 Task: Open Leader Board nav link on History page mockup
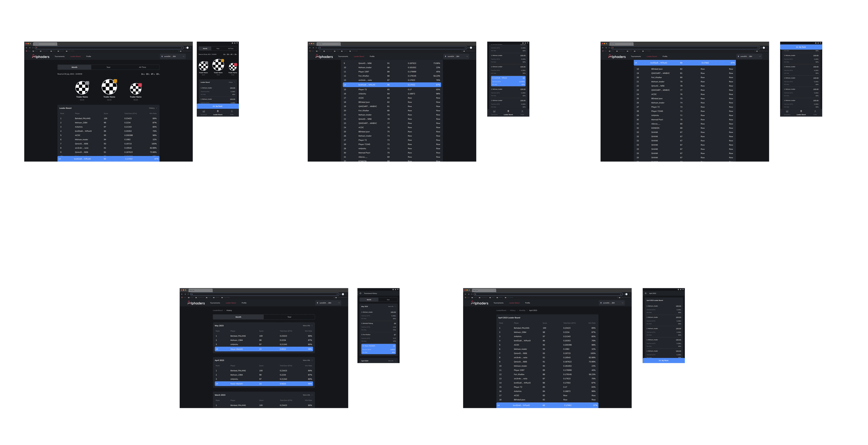point(231,303)
